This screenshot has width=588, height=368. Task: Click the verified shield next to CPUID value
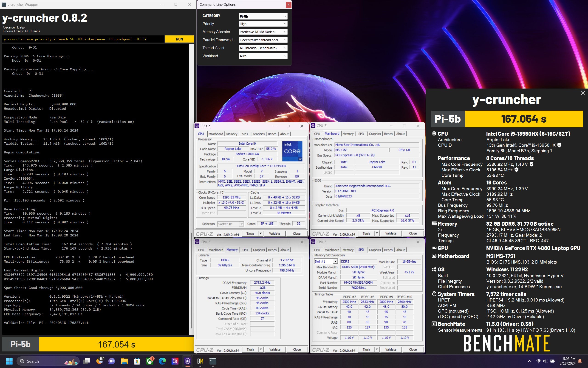(559, 145)
